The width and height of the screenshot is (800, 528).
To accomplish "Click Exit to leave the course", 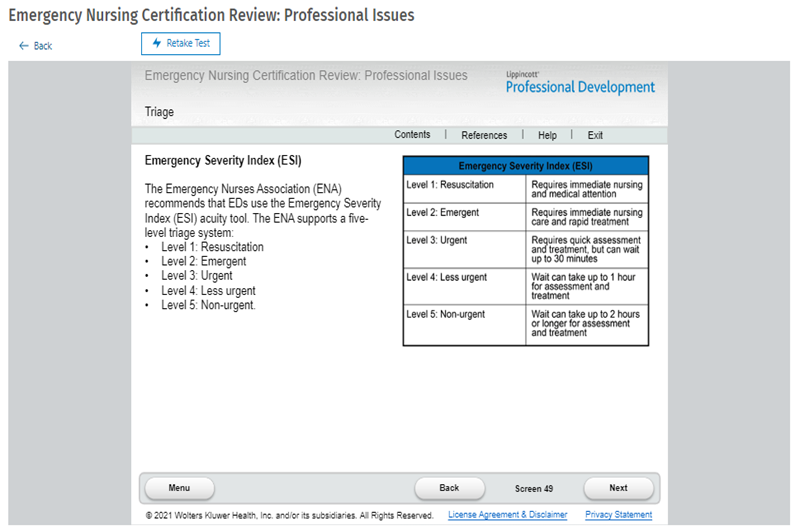I will (595, 135).
